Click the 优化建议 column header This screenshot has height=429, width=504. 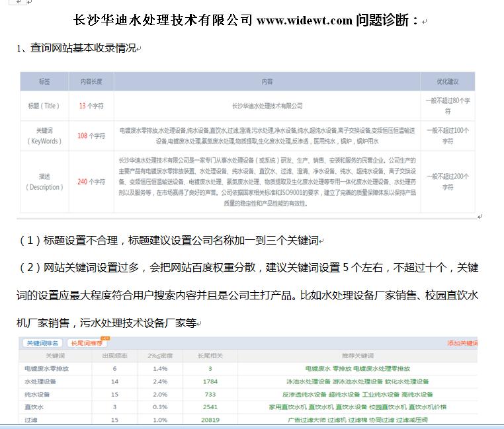447,82
